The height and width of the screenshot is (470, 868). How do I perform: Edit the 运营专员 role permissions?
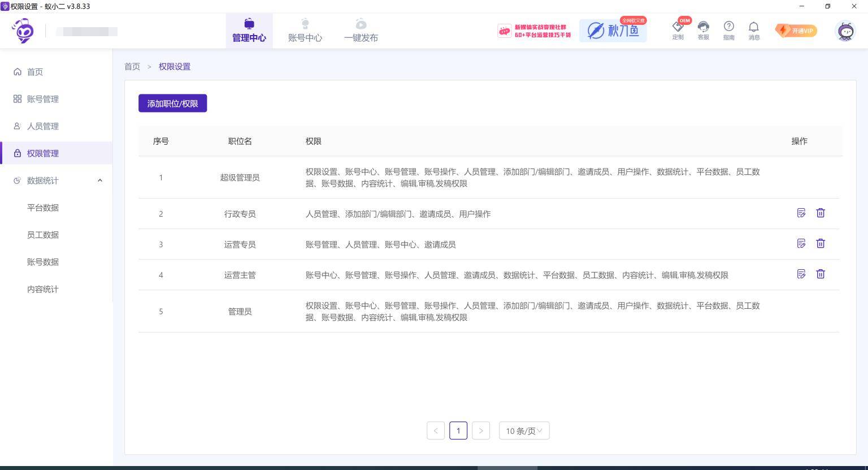pyautogui.click(x=801, y=244)
